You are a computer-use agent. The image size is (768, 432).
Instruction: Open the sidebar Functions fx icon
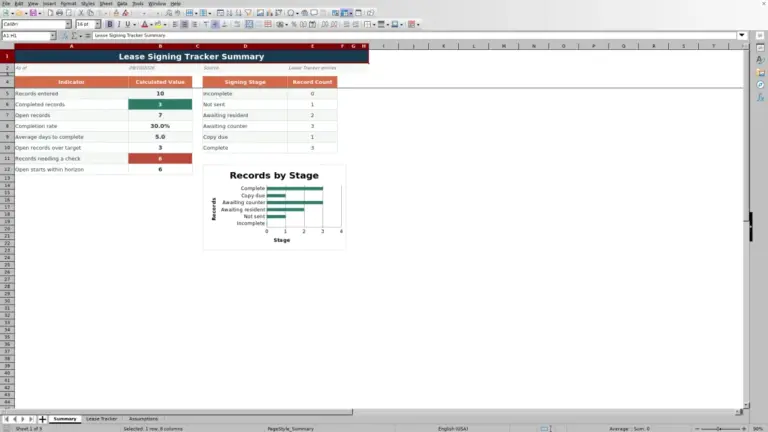coord(760,97)
